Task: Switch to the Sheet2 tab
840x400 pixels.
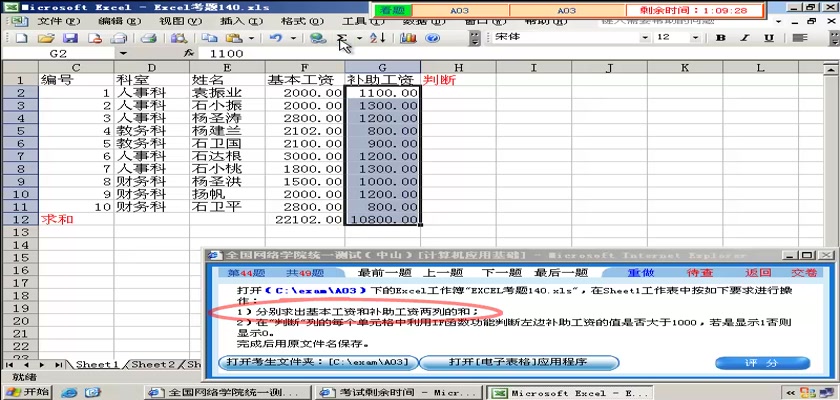Action: pyautogui.click(x=153, y=364)
